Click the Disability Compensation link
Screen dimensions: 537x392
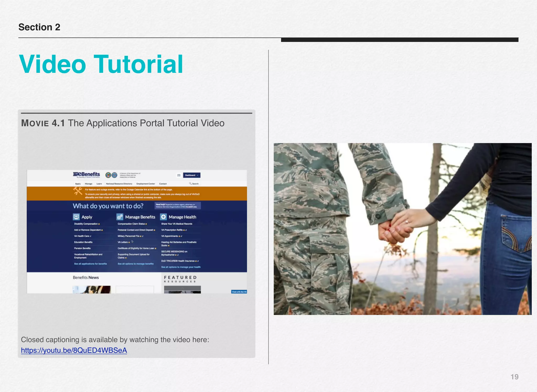86,224
